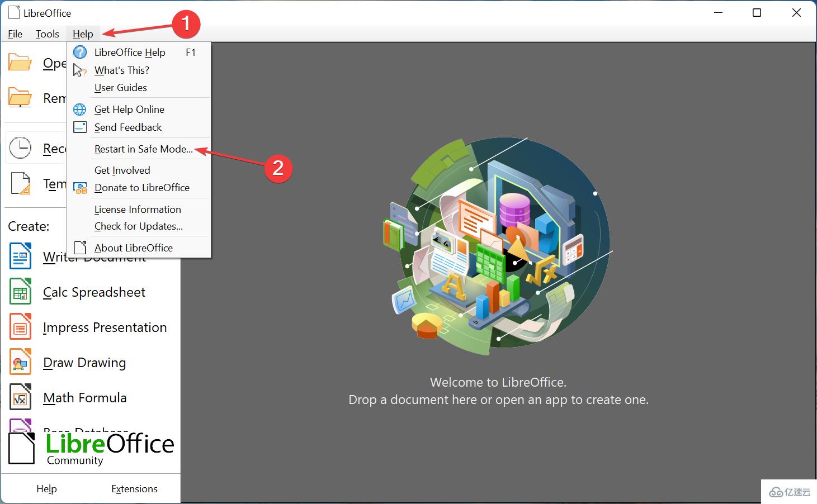
Task: Click the Writer Document icon
Action: point(21,256)
